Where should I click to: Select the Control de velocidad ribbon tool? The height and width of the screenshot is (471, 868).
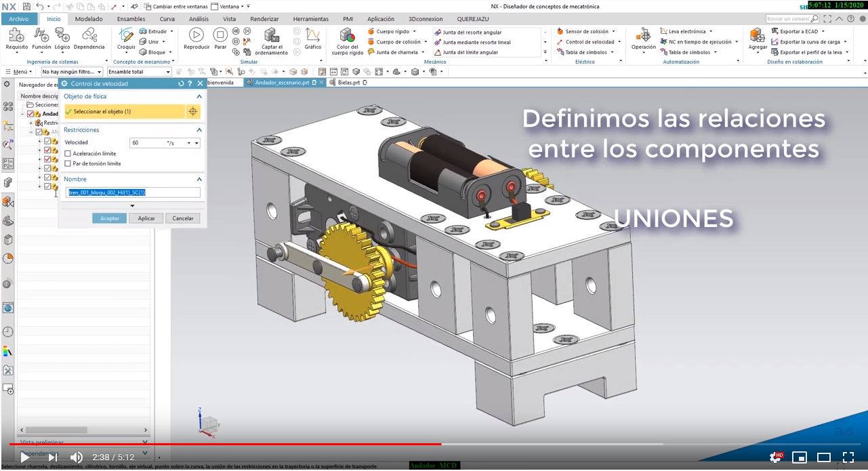585,42
